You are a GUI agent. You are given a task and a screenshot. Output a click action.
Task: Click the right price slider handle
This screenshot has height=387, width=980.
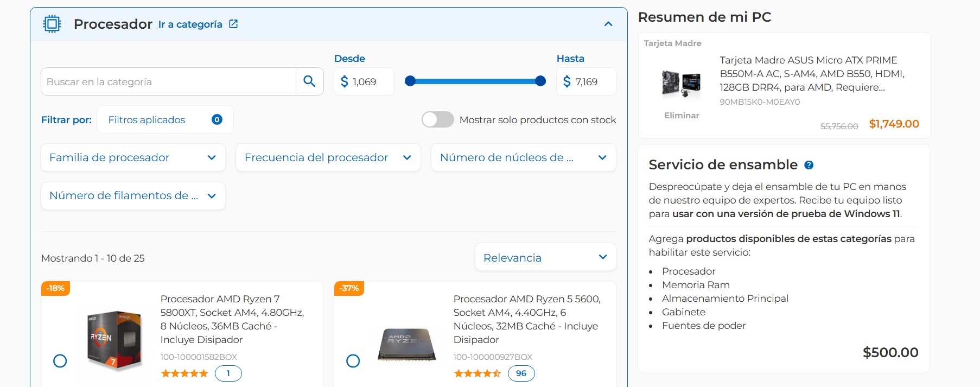click(540, 81)
